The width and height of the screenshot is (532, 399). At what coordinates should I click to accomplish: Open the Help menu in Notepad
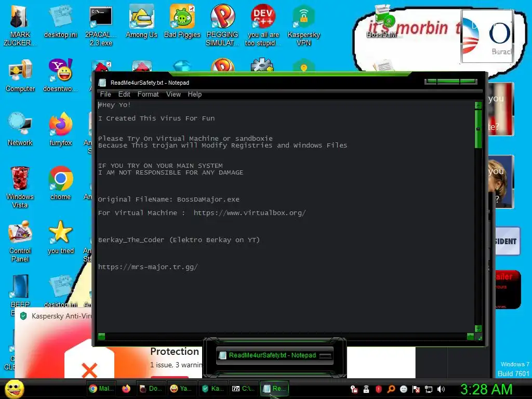195,95
